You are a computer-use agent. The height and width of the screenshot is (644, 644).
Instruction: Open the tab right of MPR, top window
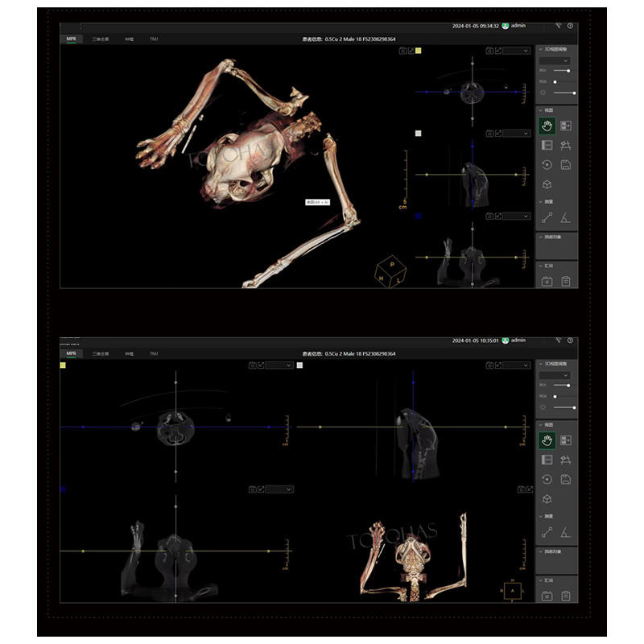[100, 39]
